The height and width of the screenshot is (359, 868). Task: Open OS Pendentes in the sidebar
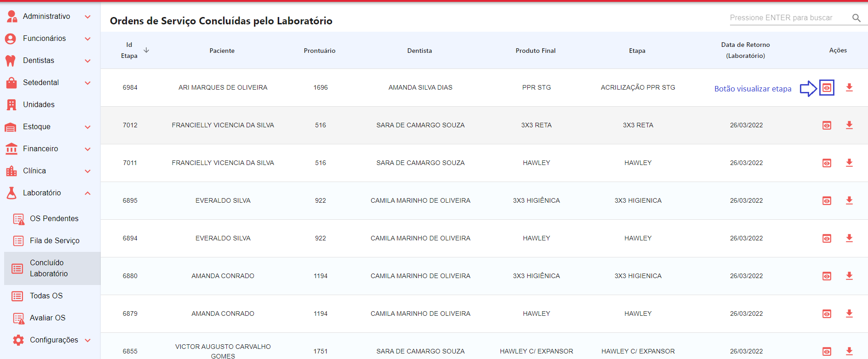pyautogui.click(x=54, y=219)
